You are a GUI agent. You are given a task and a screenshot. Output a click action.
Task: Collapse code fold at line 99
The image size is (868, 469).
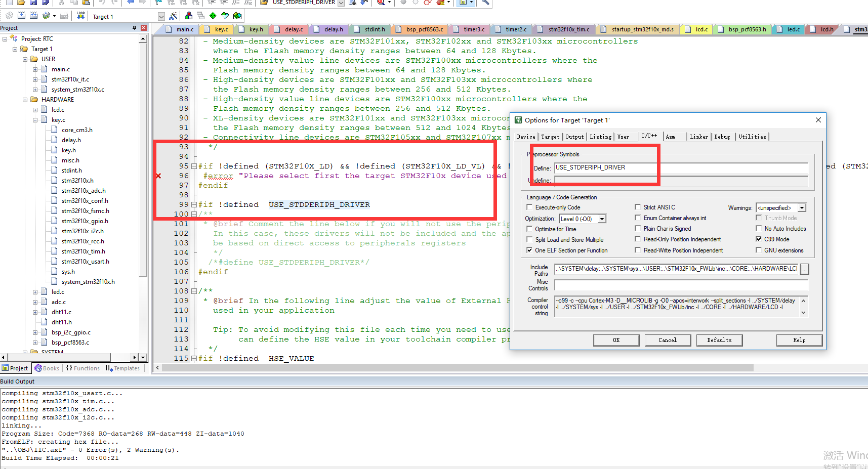click(194, 205)
